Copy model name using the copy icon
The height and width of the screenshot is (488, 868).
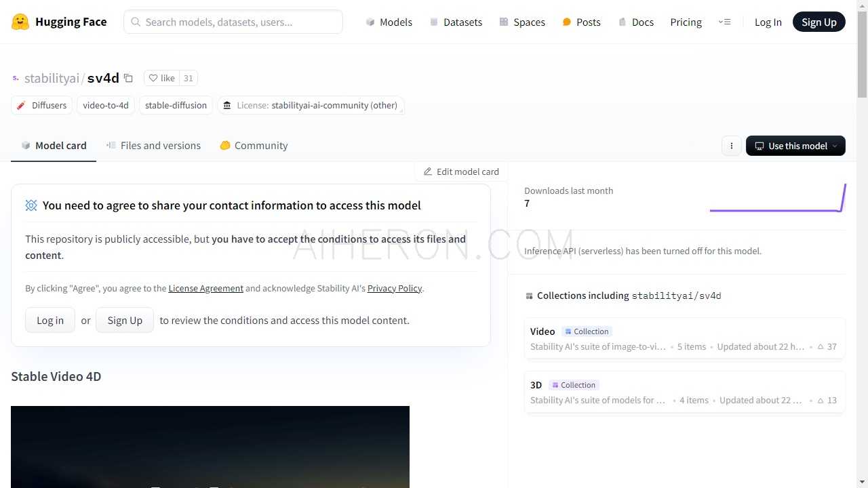(128, 78)
